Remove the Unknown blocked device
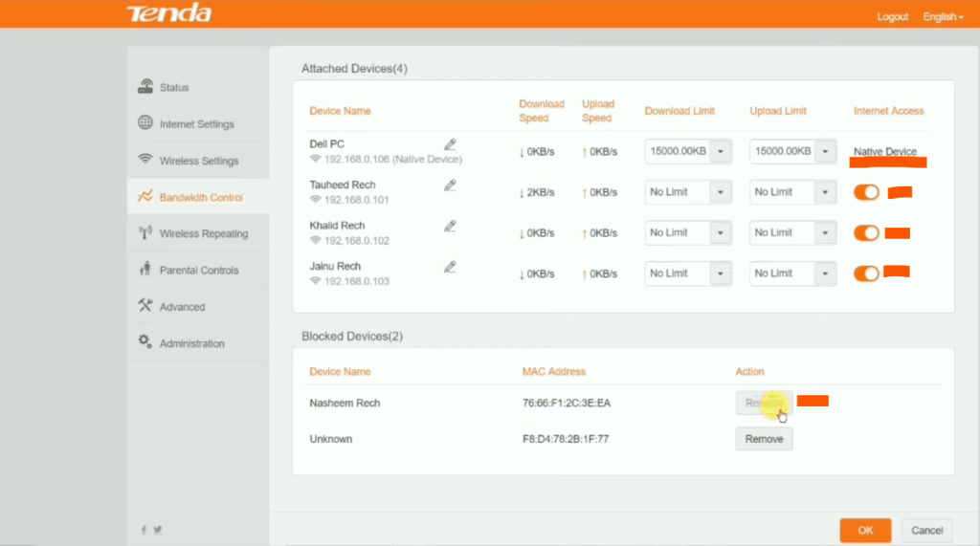980x546 pixels. tap(764, 439)
